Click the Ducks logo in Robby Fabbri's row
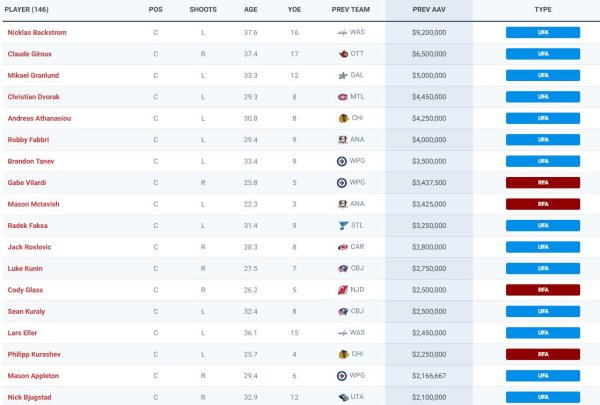600x405 pixels. 343,140
